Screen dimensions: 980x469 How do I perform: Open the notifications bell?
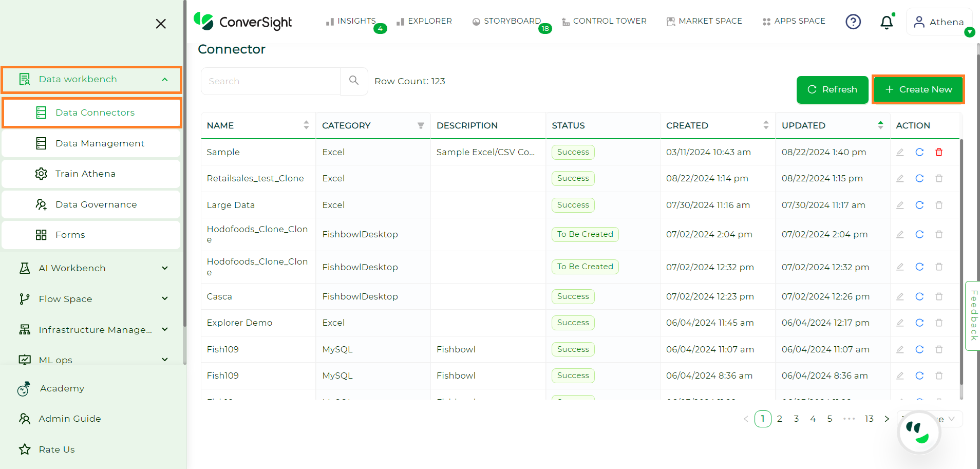pos(887,22)
